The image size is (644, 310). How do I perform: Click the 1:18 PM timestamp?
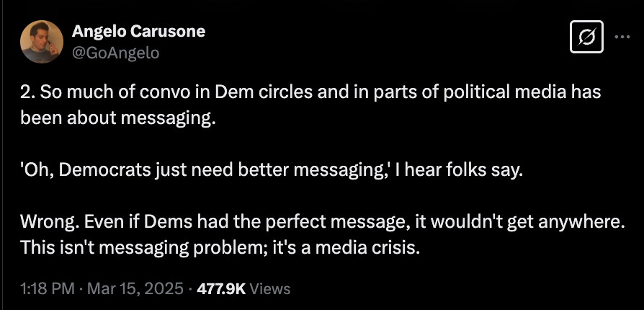tap(48, 288)
